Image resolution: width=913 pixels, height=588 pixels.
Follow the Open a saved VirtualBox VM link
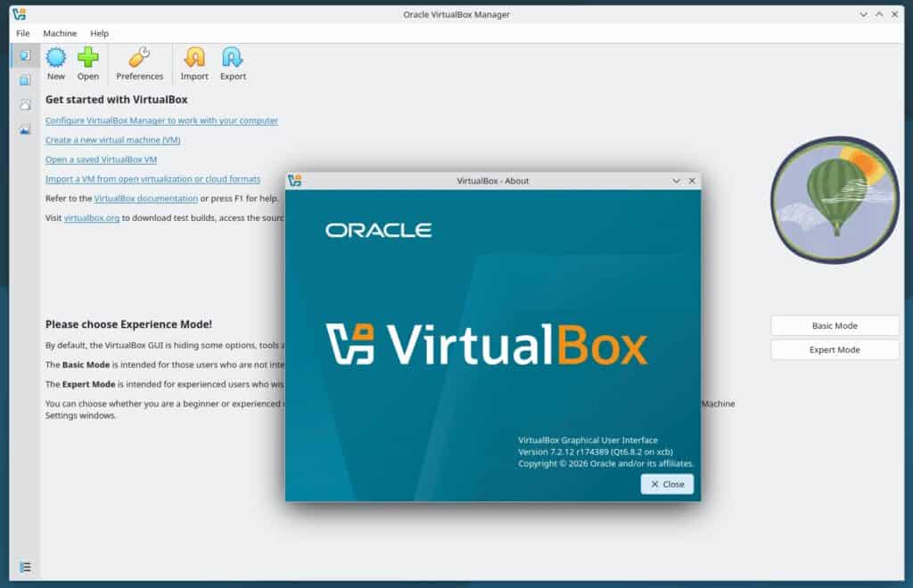pyautogui.click(x=102, y=159)
